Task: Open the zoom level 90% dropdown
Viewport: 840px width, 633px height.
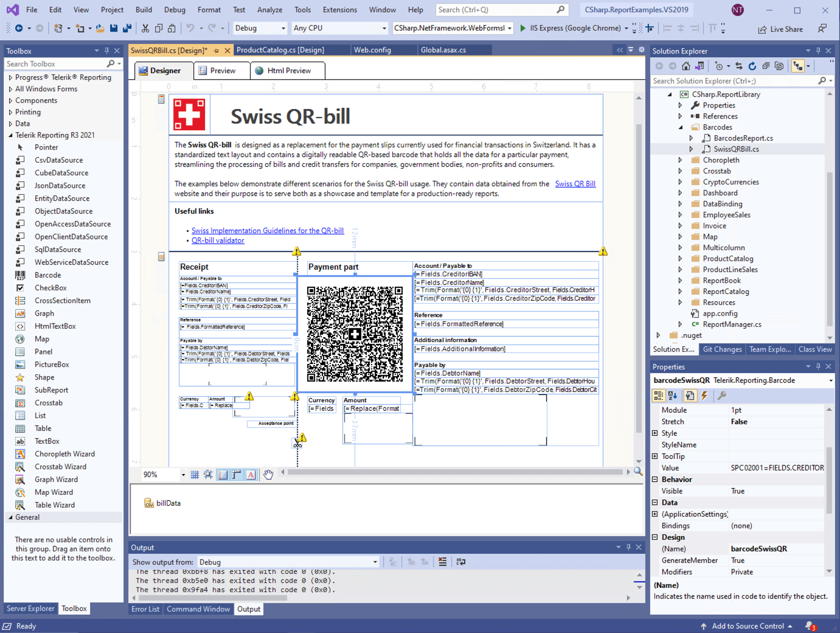Action: coord(183,475)
